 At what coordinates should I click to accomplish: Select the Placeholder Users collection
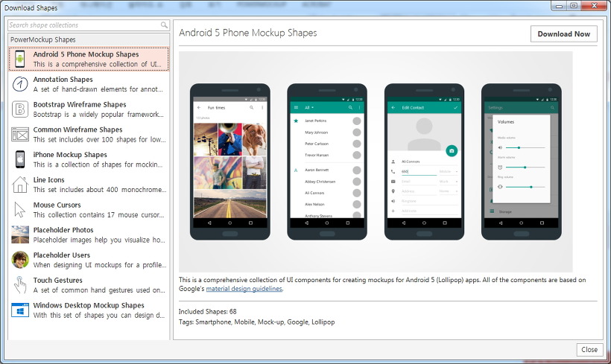pos(89,260)
